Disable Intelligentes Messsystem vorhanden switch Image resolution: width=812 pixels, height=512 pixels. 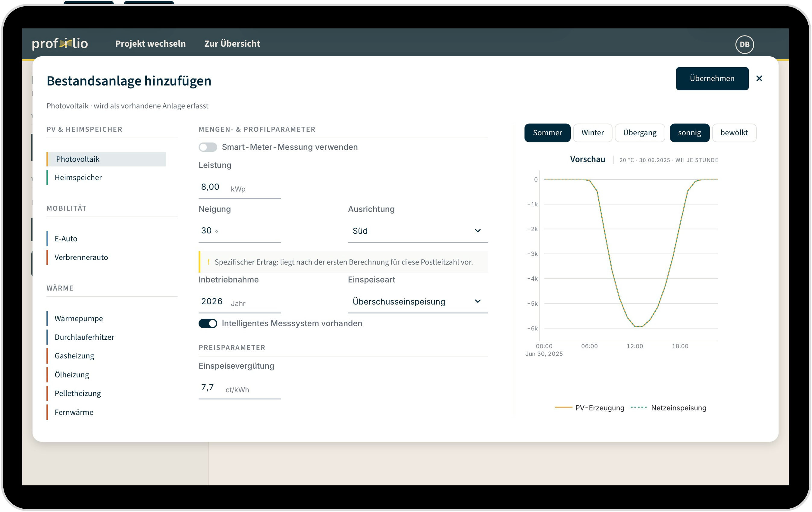tap(208, 323)
